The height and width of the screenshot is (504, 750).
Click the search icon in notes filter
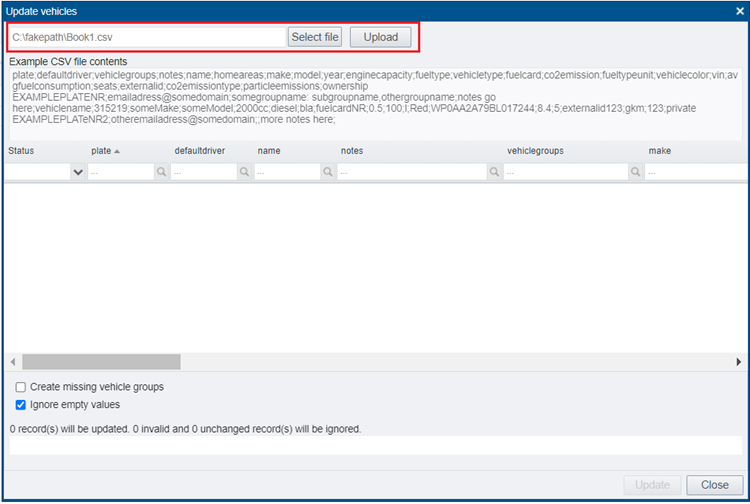tap(493, 172)
